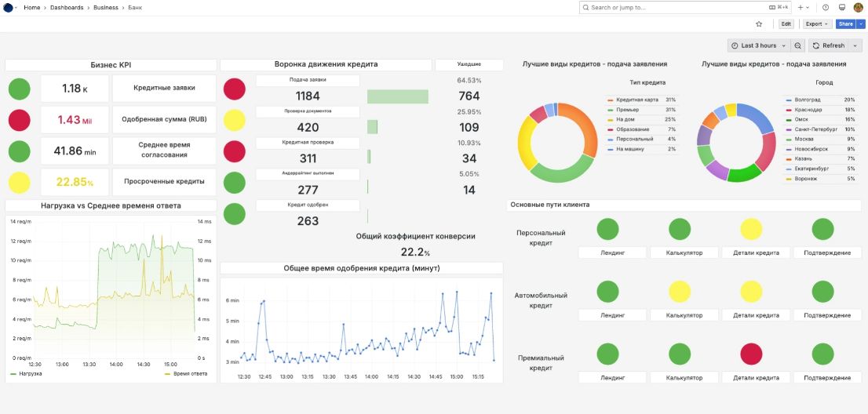Image resolution: width=868 pixels, height=414 pixels.
Task: Open refresh interval dropdown arrow
Action: coord(855,45)
